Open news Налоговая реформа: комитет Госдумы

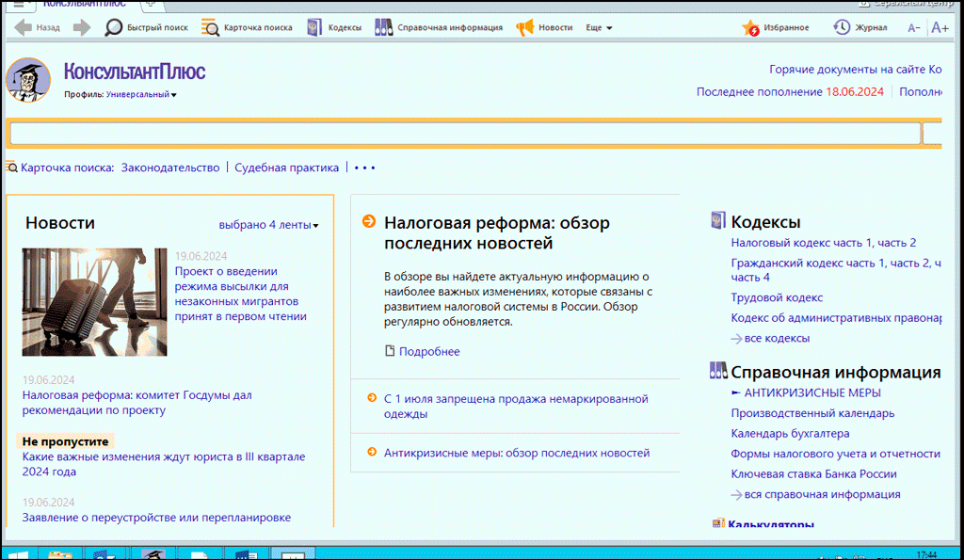(137, 403)
